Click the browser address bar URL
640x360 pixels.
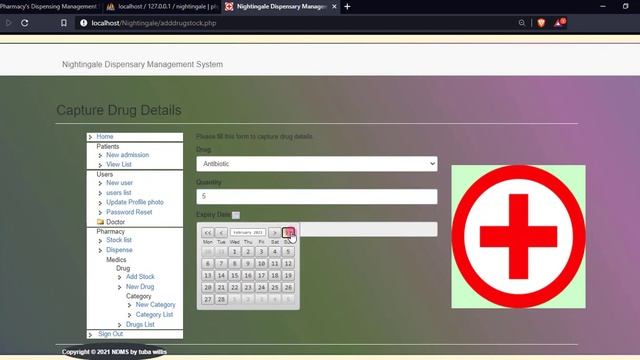click(154, 23)
